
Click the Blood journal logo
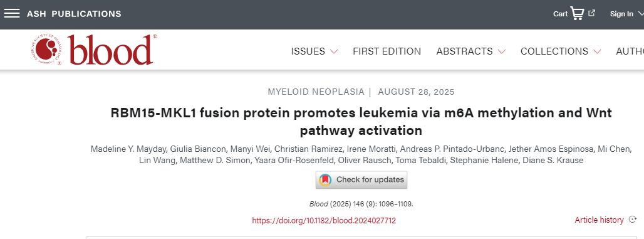93,50
